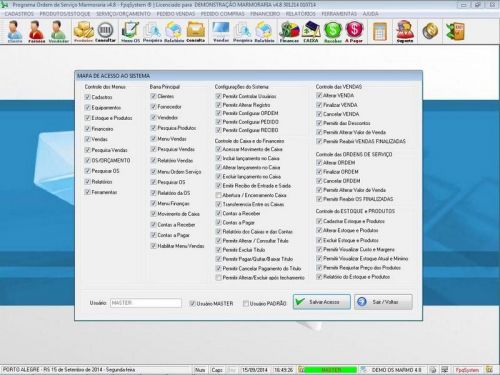Open the FINANCEIRO menu

tap(265, 14)
